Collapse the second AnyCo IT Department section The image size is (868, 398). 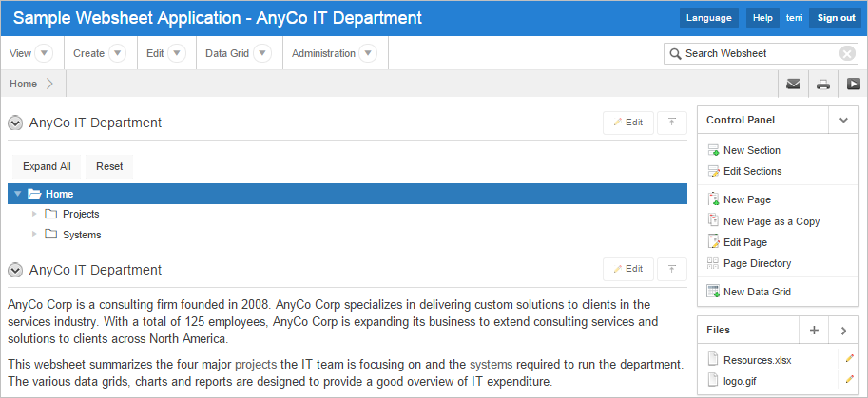pyautogui.click(x=15, y=270)
